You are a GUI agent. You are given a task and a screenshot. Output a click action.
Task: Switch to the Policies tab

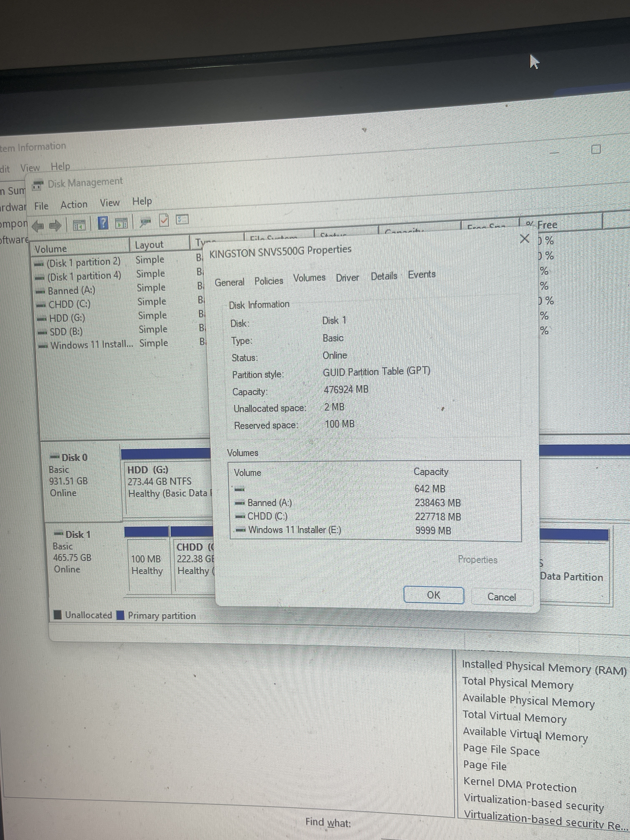tap(269, 281)
